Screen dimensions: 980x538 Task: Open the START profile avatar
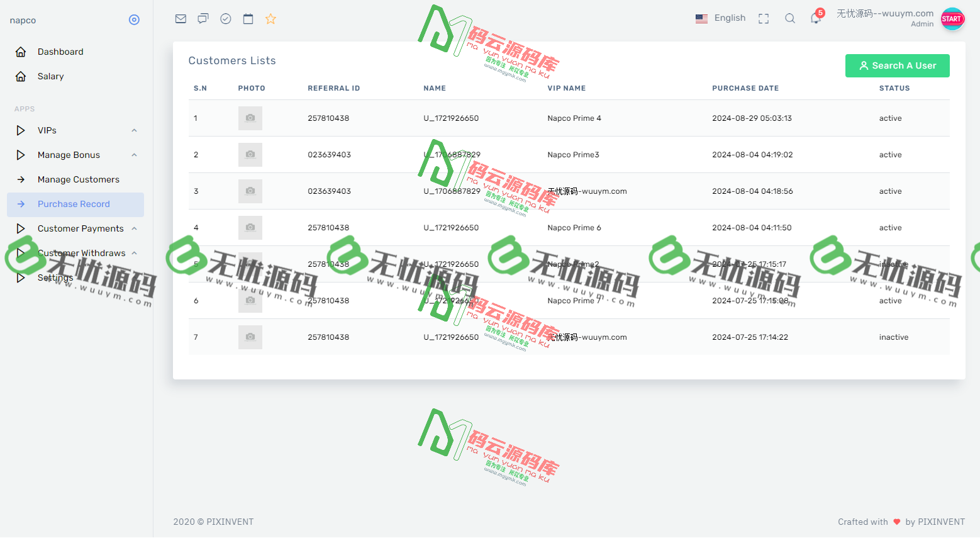click(x=952, y=20)
